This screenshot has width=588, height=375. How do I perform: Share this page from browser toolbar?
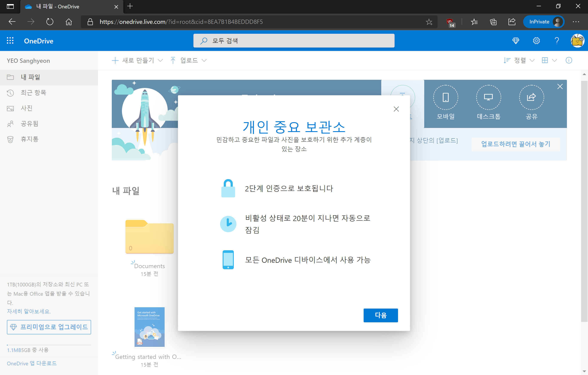click(x=512, y=22)
